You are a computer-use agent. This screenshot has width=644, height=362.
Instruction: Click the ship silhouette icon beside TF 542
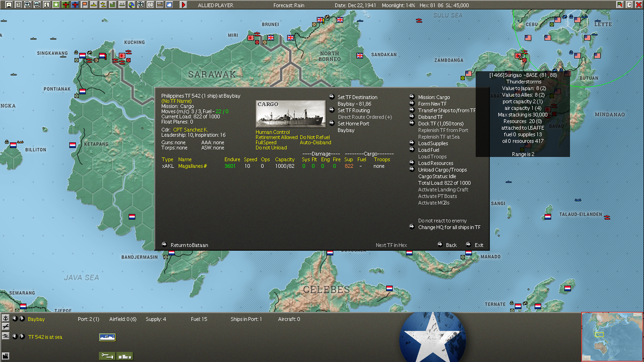[6, 337]
